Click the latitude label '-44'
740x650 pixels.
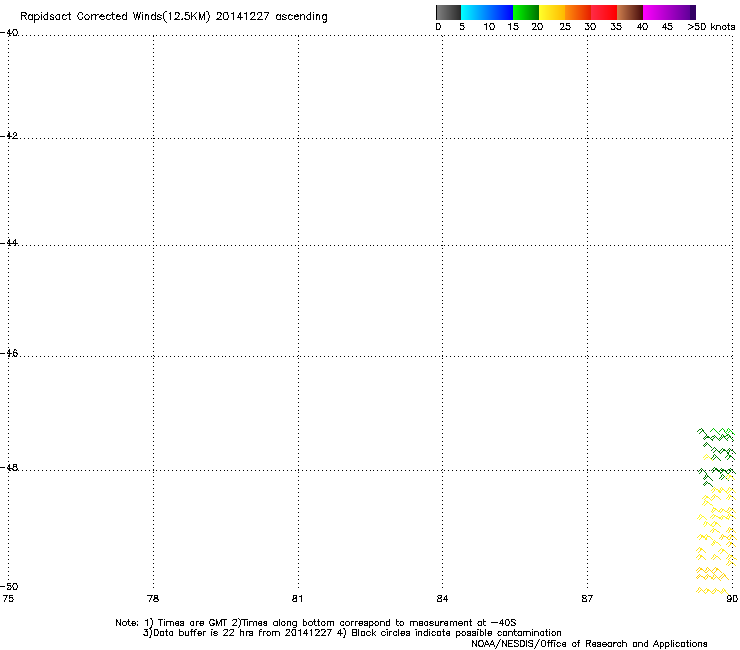(x=9, y=243)
